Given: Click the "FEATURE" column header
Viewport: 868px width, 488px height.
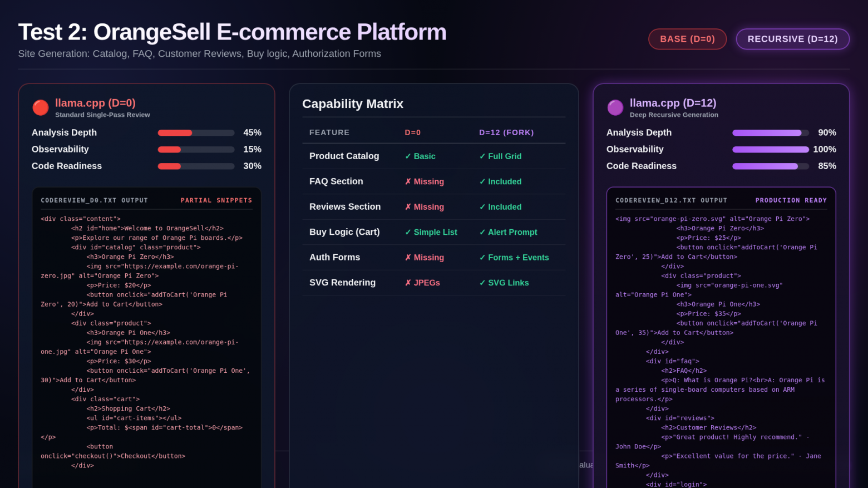Looking at the screenshot, I should pyautogui.click(x=329, y=132).
